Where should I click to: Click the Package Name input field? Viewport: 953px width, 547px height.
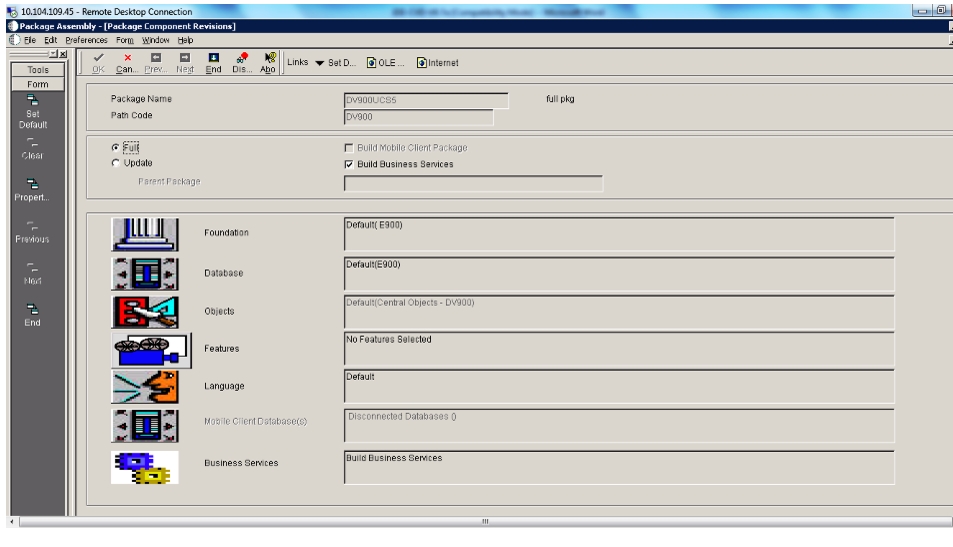426,100
